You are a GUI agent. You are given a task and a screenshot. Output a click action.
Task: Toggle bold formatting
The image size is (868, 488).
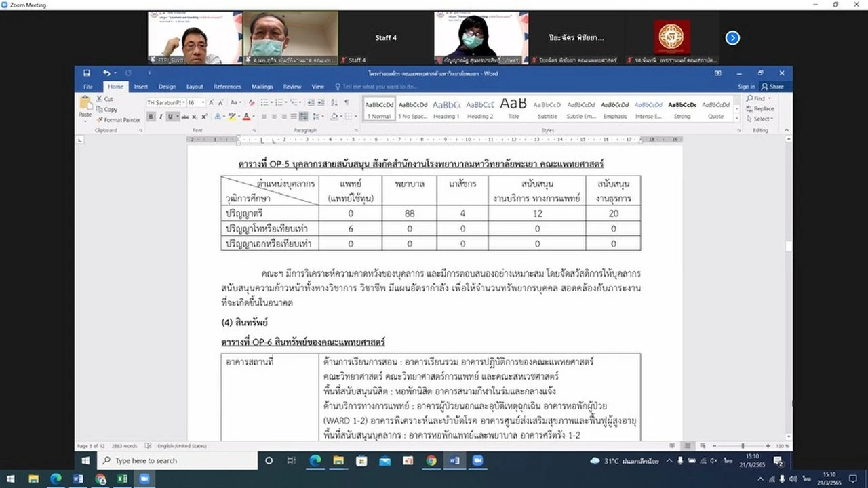click(151, 117)
